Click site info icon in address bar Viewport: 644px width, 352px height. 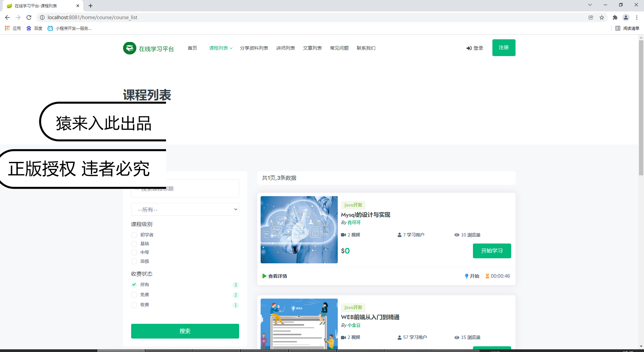coord(42,17)
